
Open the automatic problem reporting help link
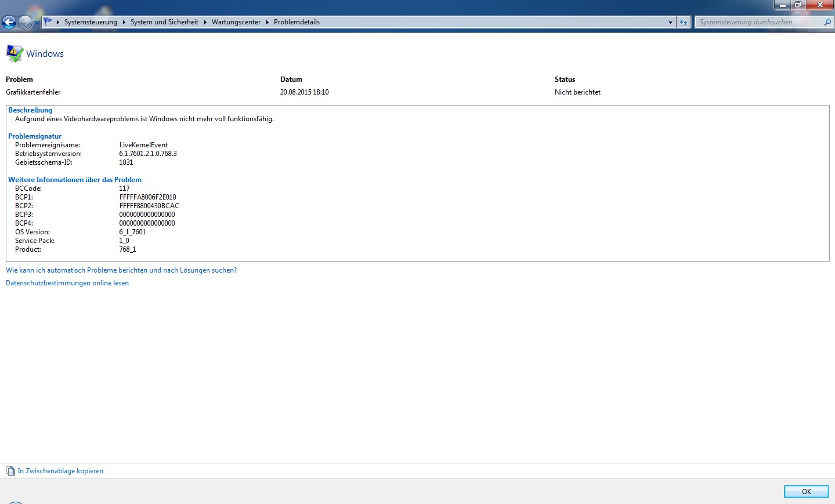[121, 270]
